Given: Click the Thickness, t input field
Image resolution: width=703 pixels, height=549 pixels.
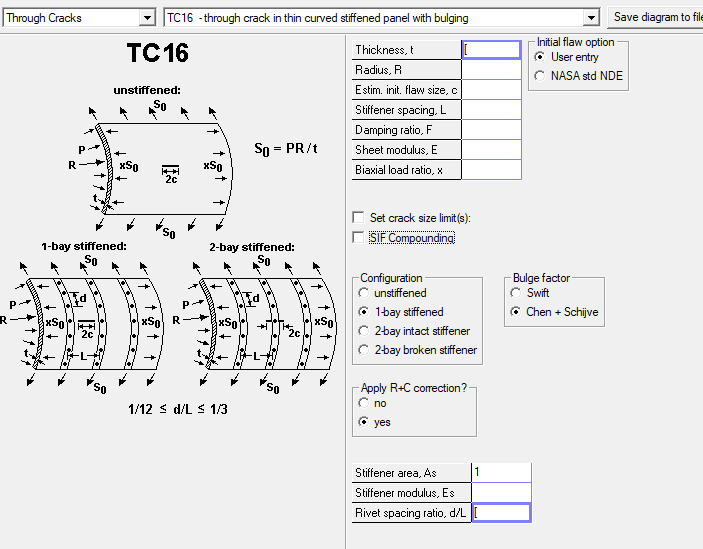Looking at the screenshot, I should (491, 49).
